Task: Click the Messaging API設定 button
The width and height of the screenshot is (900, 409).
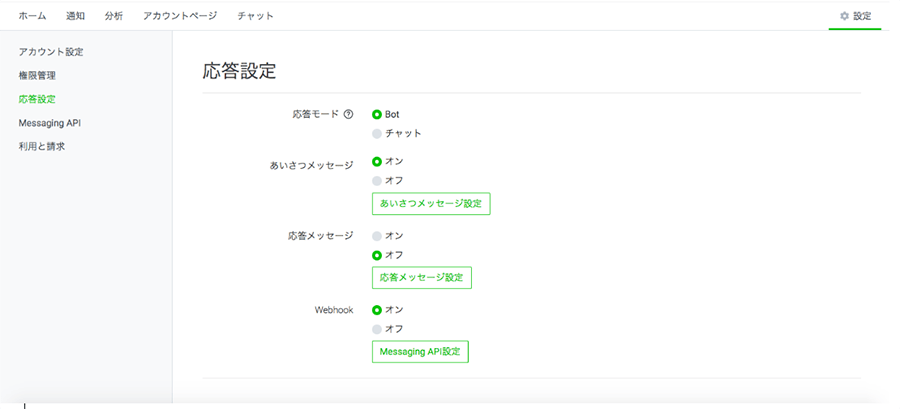Action: point(420,352)
